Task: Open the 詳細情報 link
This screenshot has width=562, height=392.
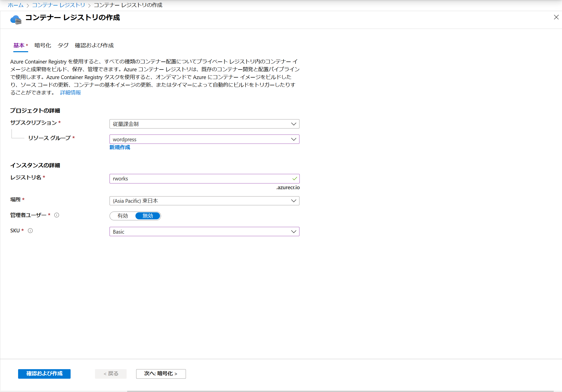Action: click(x=71, y=93)
